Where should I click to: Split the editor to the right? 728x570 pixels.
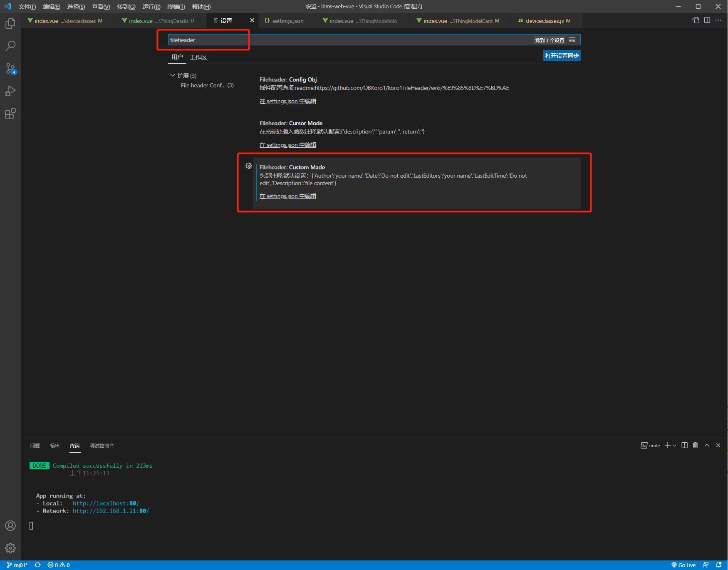tap(707, 20)
